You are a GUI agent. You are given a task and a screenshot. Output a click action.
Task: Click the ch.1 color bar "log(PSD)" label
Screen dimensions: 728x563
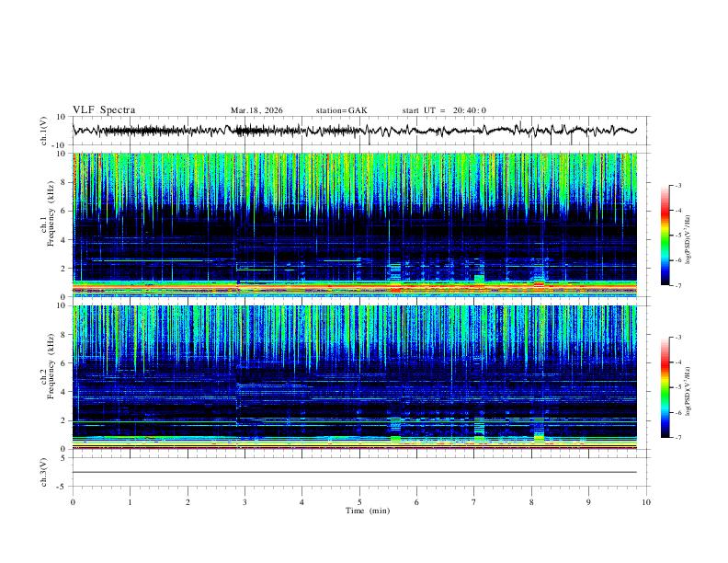pos(688,239)
